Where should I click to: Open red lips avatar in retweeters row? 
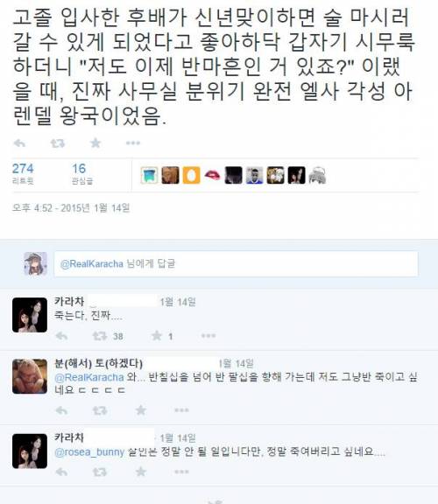pos(212,176)
